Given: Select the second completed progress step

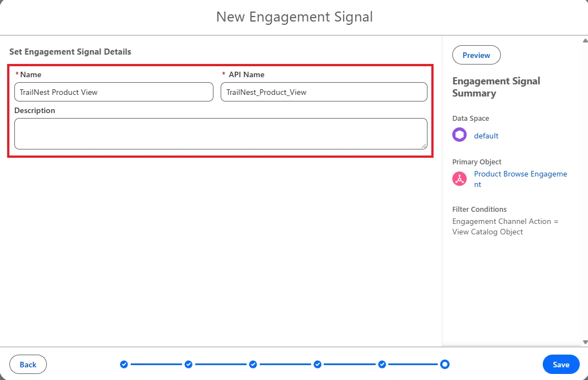Looking at the screenshot, I should click(x=189, y=364).
